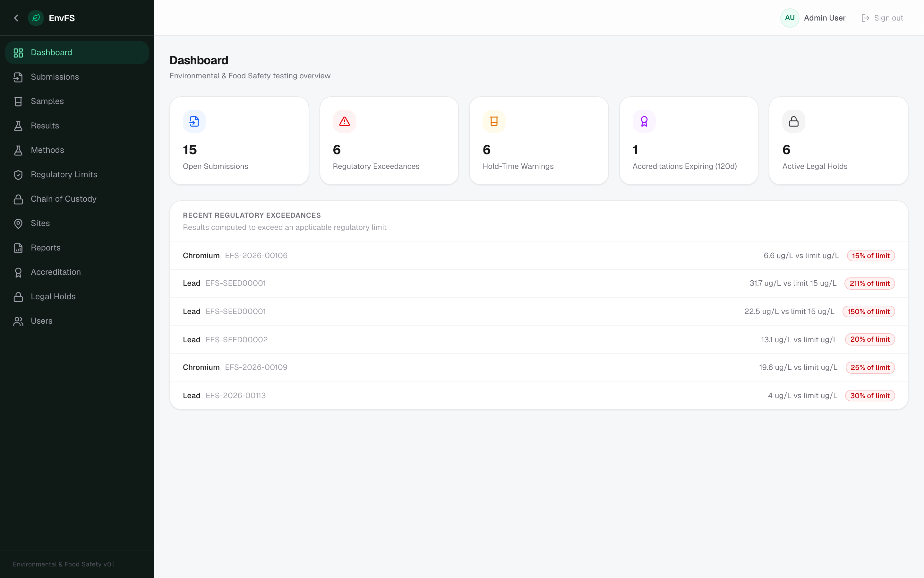
Task: Click the Accreditation ribbon icon in sidebar
Action: pyautogui.click(x=18, y=273)
